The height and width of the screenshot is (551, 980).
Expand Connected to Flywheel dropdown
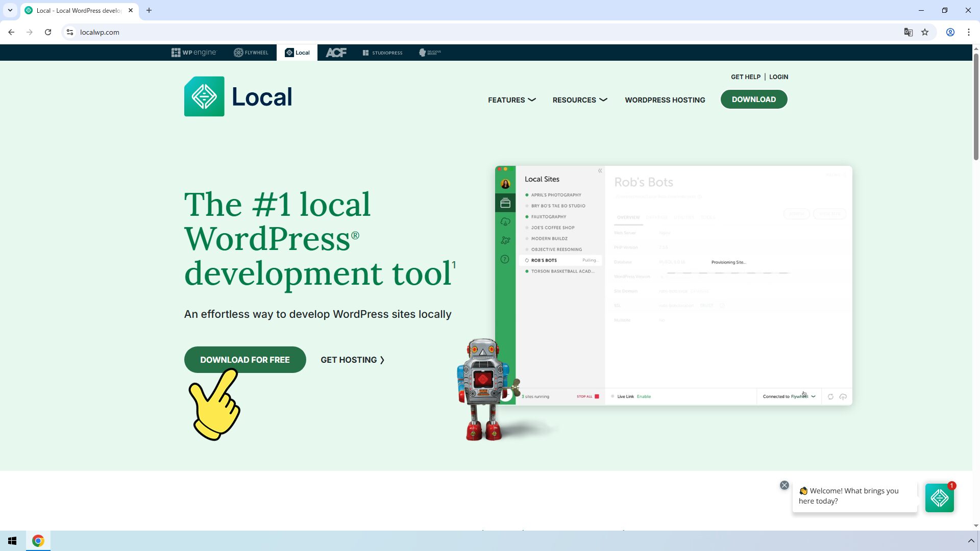click(x=789, y=396)
